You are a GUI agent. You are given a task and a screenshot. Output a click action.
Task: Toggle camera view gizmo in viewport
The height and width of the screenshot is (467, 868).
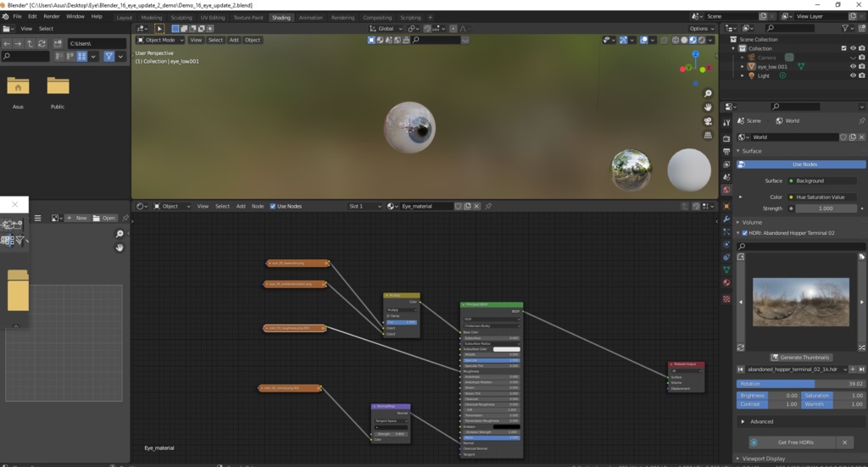click(708, 121)
